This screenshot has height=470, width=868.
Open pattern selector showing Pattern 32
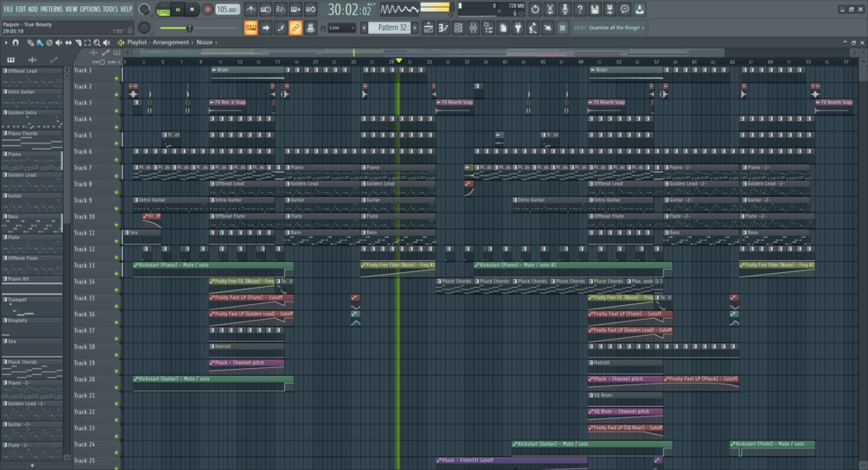391,28
